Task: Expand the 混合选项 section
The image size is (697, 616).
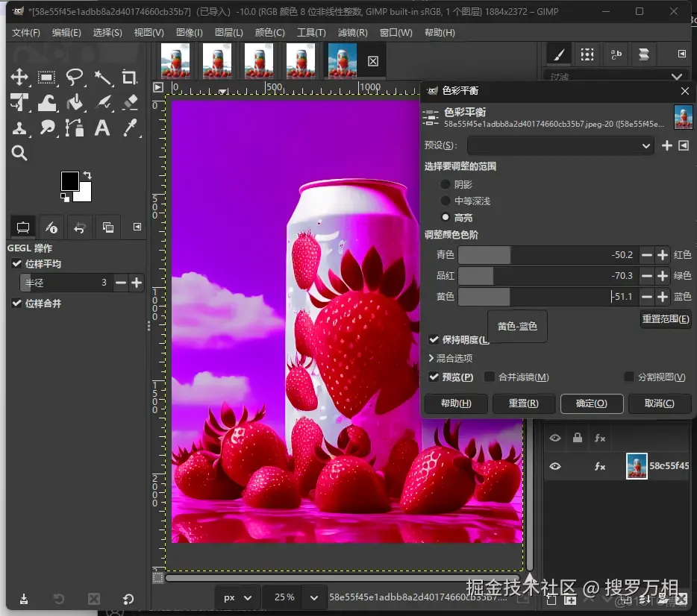Action: [431, 359]
